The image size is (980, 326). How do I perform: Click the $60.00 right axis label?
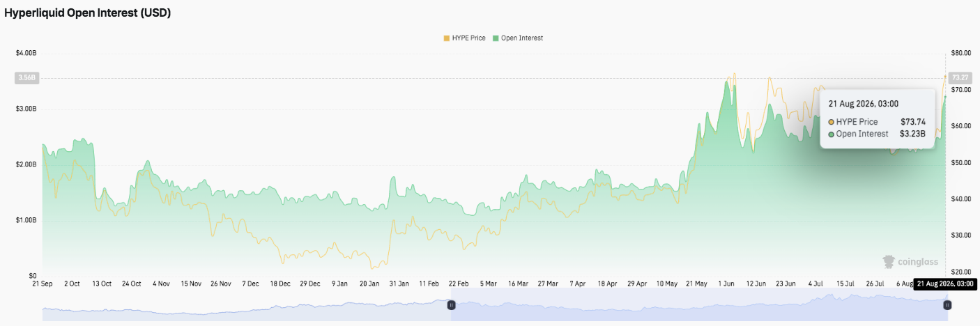point(961,126)
